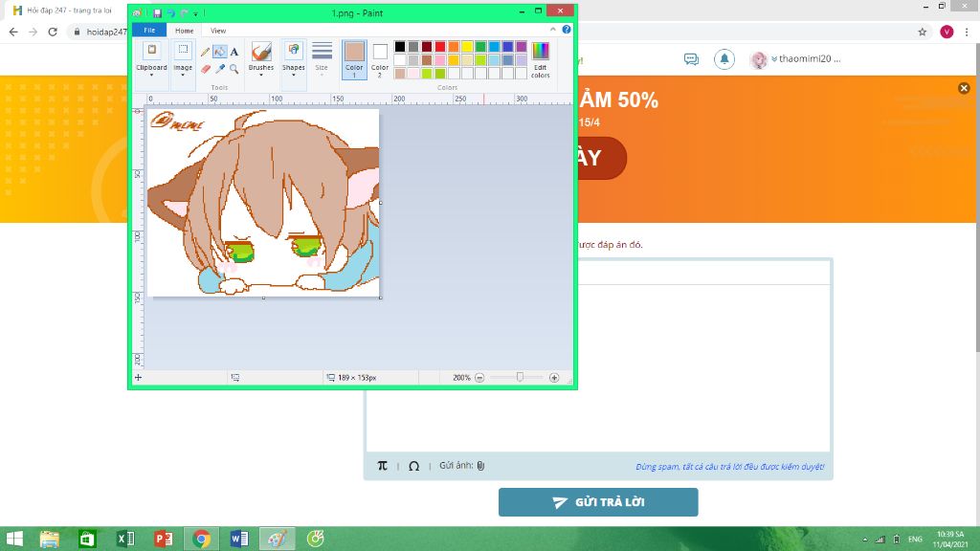980x551 pixels.
Task: Click the Windows Start button
Action: (x=13, y=539)
